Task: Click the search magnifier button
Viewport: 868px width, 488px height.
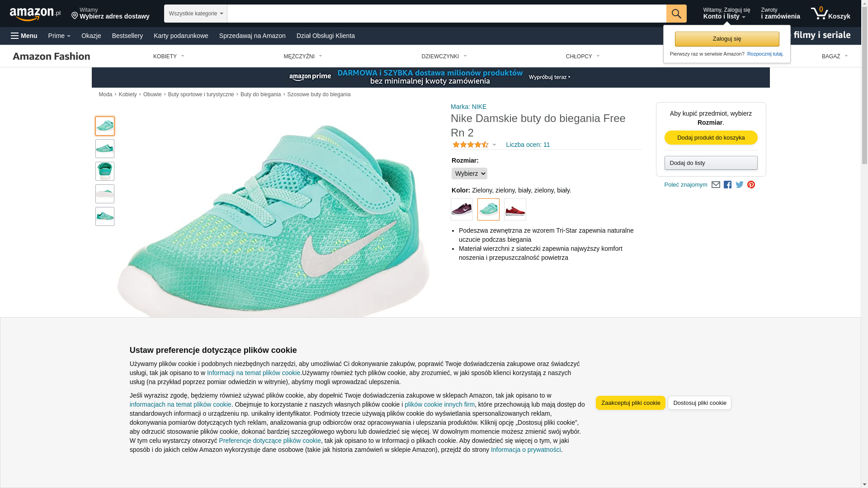Action: [676, 14]
